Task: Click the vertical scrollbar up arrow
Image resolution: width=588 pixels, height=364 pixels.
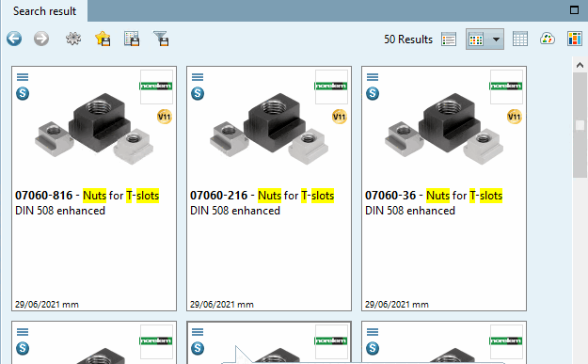Action: (x=580, y=65)
